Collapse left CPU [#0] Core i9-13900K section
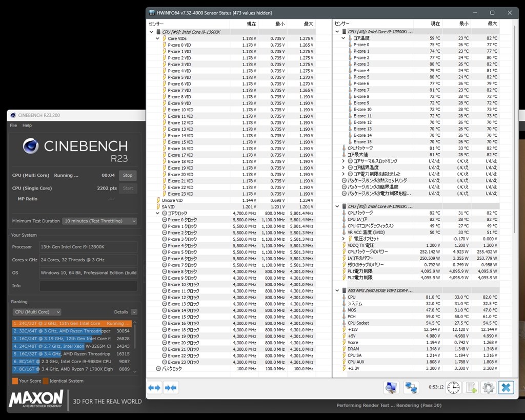Image resolution: width=525 pixels, height=420 pixels. [x=151, y=32]
